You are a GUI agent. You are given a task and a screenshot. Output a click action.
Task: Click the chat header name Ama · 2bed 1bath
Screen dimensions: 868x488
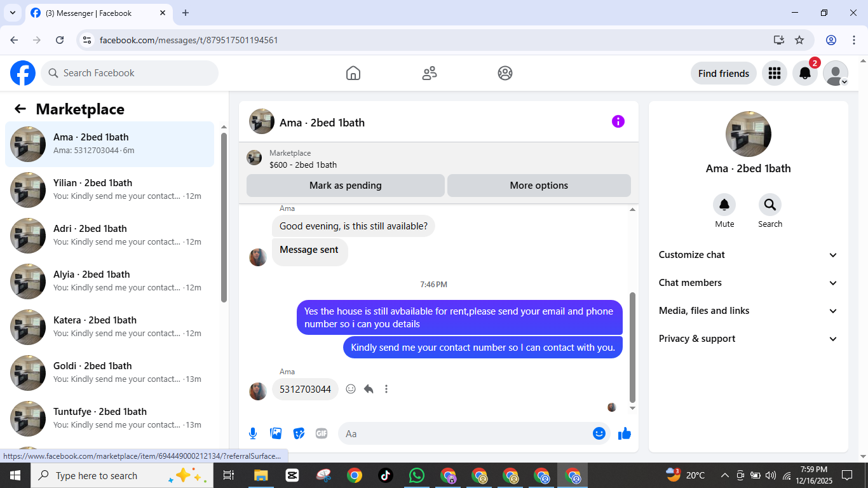[x=322, y=123]
